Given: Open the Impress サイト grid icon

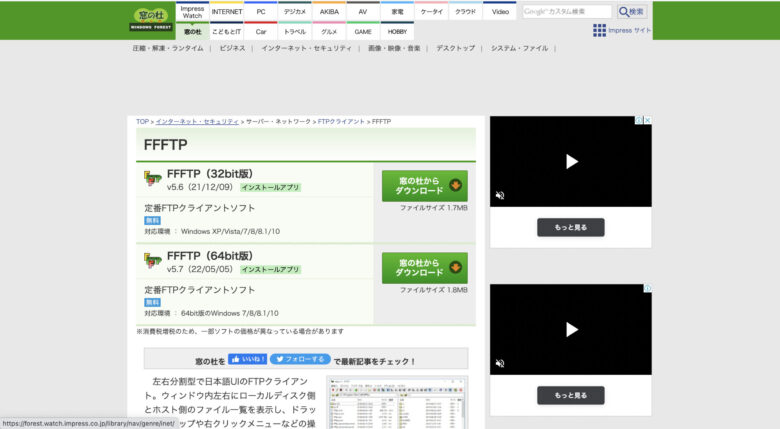Looking at the screenshot, I should coord(599,30).
